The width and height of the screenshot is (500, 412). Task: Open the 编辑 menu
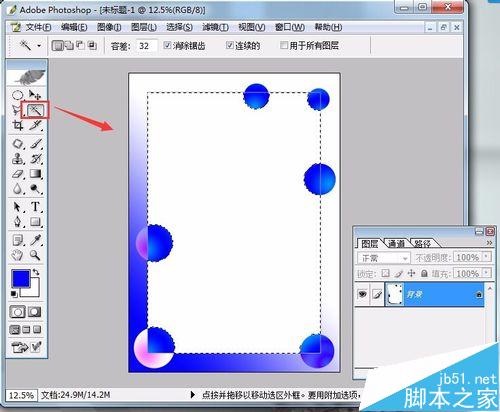coord(74,27)
